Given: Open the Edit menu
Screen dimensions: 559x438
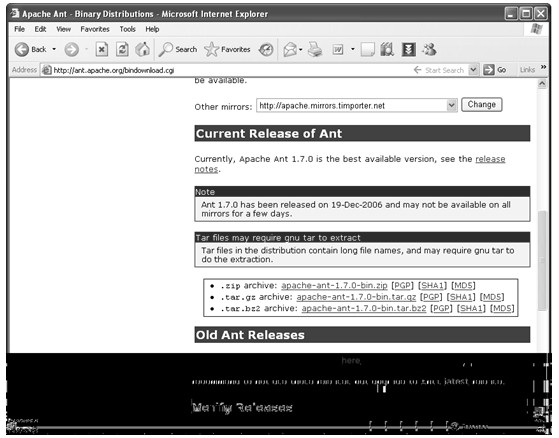Looking at the screenshot, I should pyautogui.click(x=40, y=29).
